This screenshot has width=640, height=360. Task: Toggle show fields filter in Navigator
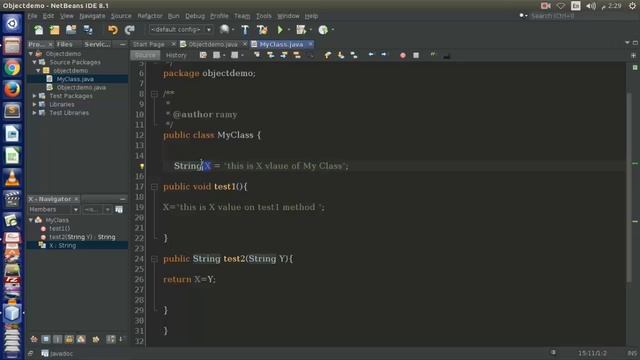pyautogui.click(x=46, y=339)
